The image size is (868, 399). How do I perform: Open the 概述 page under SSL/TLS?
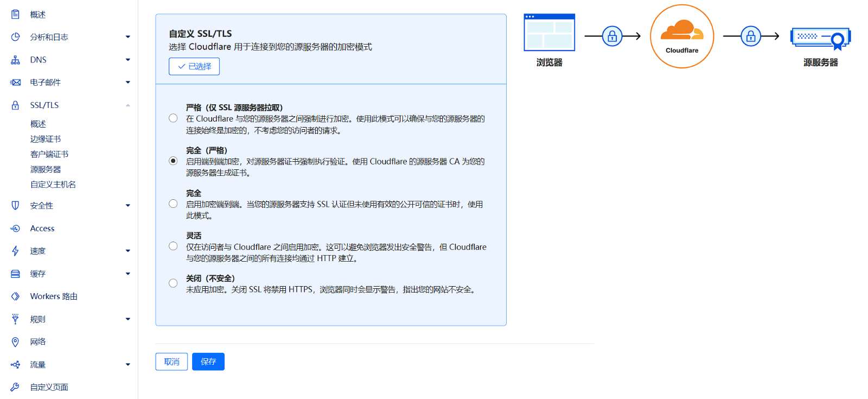click(x=38, y=124)
